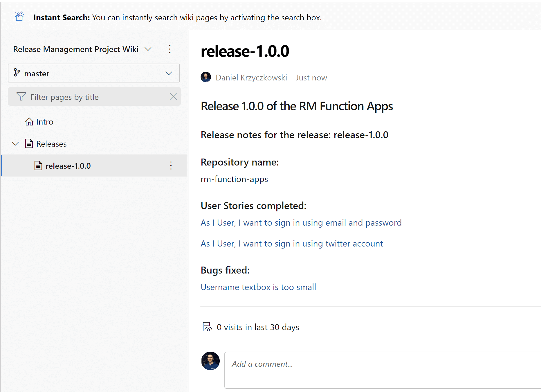Viewport: 541px width, 392px height.
Task: Click the filter funnel icon
Action: pyautogui.click(x=21, y=97)
